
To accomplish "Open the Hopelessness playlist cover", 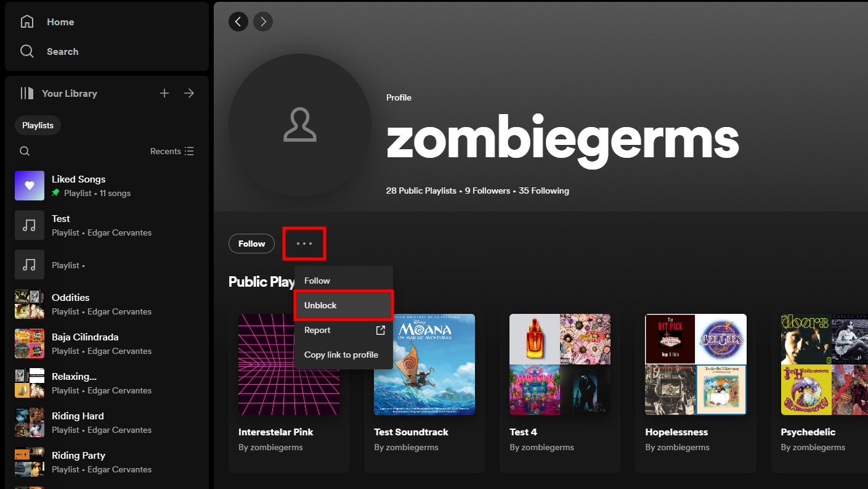I will click(696, 364).
